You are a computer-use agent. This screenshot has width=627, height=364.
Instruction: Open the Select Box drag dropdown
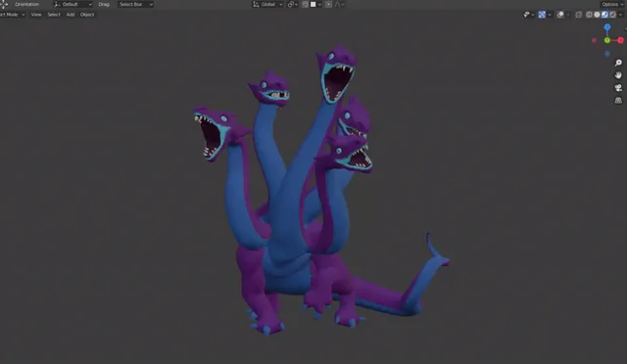(135, 4)
